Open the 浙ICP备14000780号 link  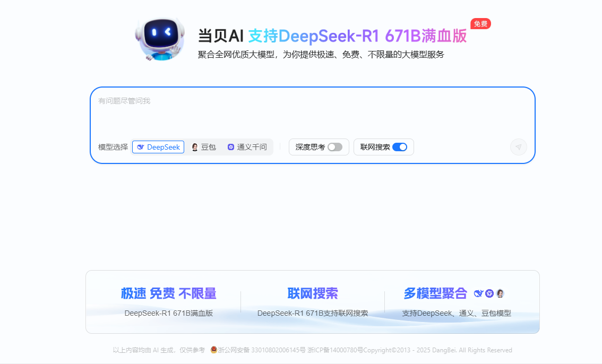[x=335, y=350]
